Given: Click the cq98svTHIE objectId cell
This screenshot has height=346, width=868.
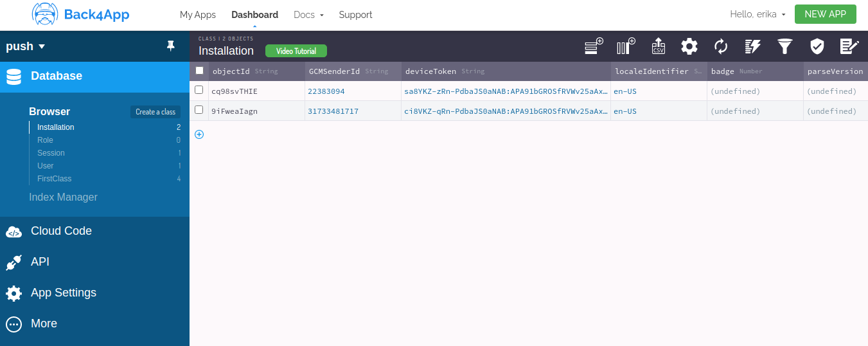Looking at the screenshot, I should [x=256, y=91].
